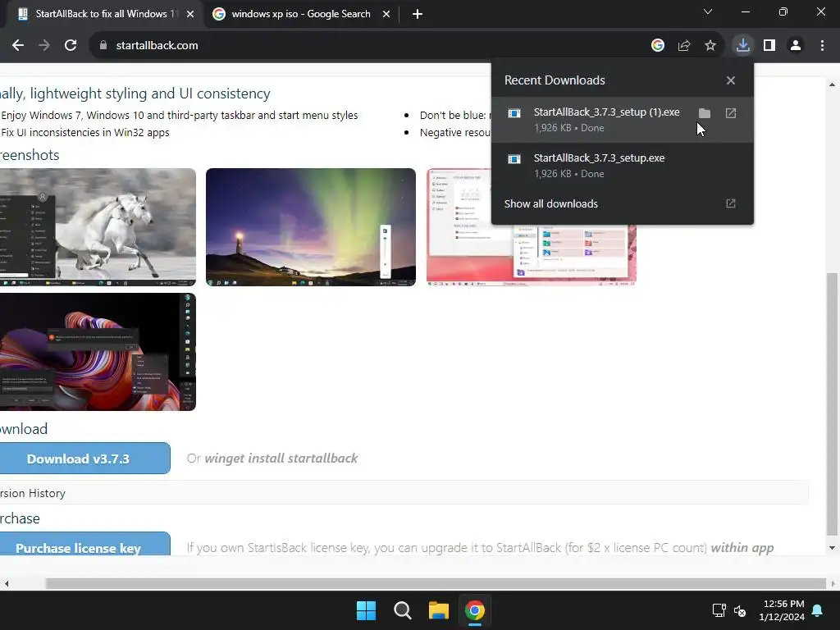The image size is (840, 630).
Task: Open File Explorer from the taskbar
Action: (x=438, y=610)
